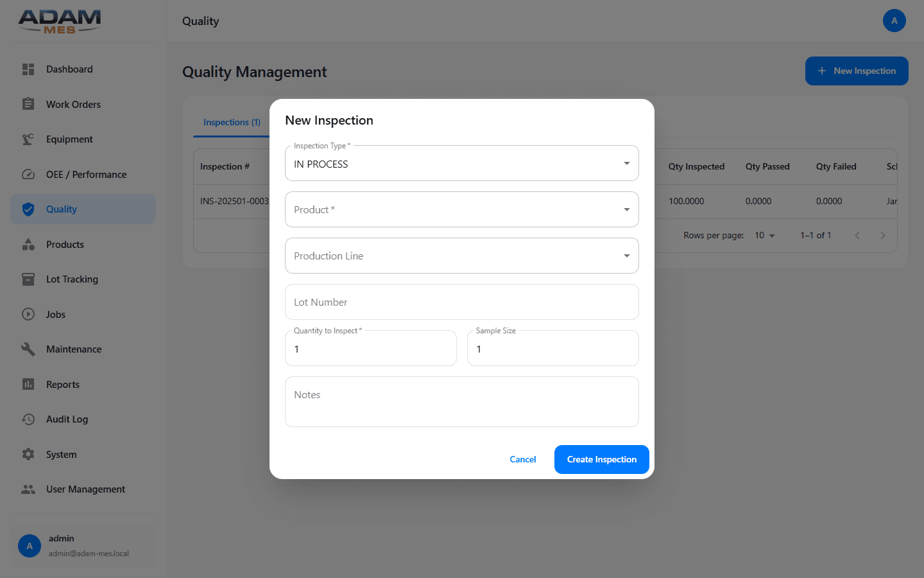Click inside the Lot Number field
924x578 pixels.
tap(462, 302)
